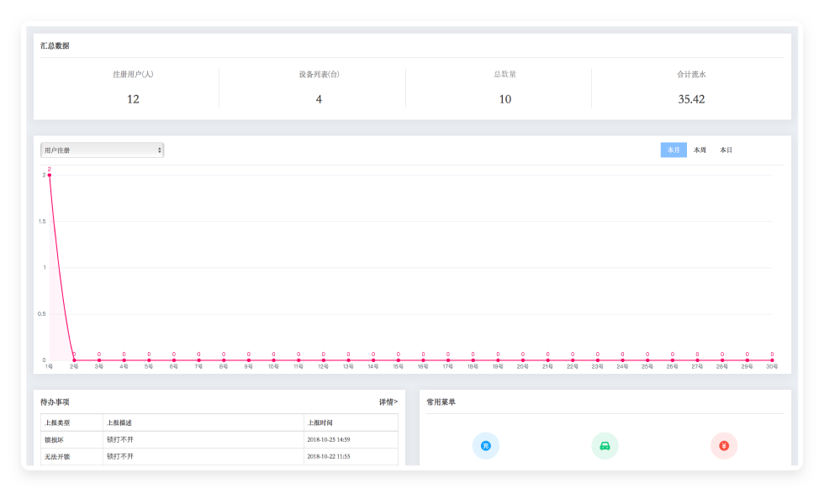
Task: Click the 2018-10-25 14:59 timestamp cell
Action: tap(329, 439)
